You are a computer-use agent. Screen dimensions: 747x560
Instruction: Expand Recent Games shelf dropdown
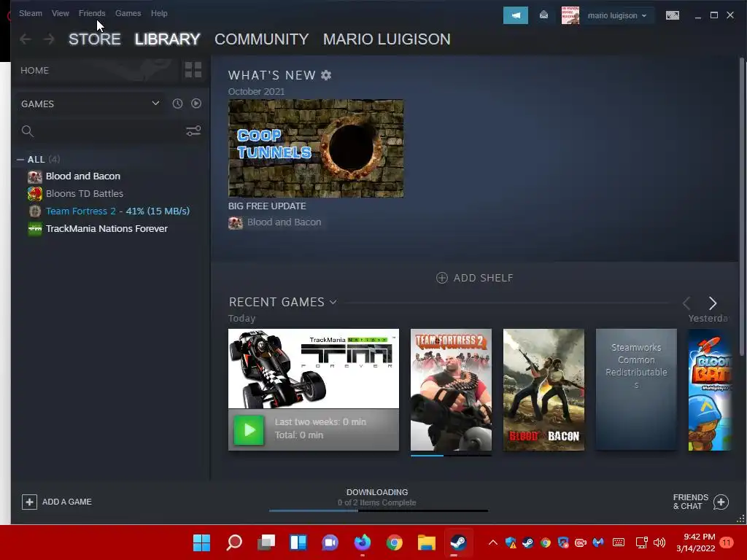333,302
